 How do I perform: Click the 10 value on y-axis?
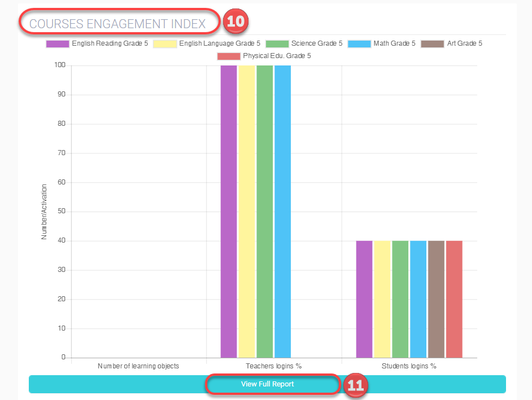pos(62,328)
